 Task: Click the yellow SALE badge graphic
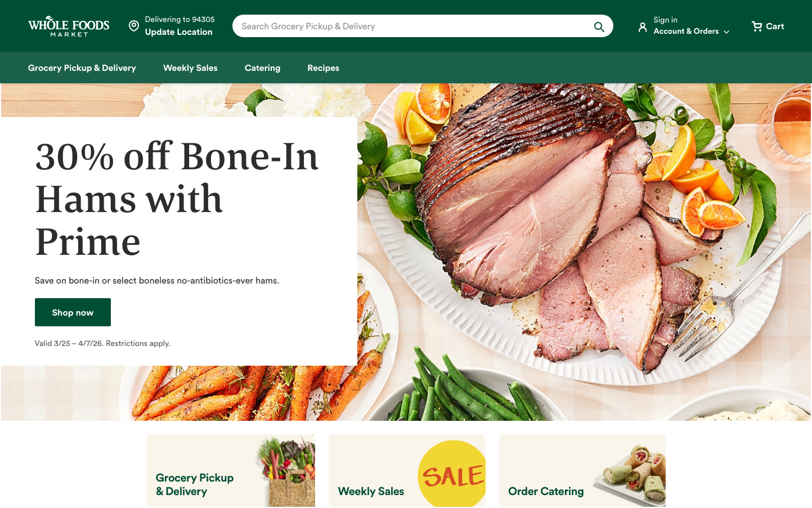pos(452,474)
